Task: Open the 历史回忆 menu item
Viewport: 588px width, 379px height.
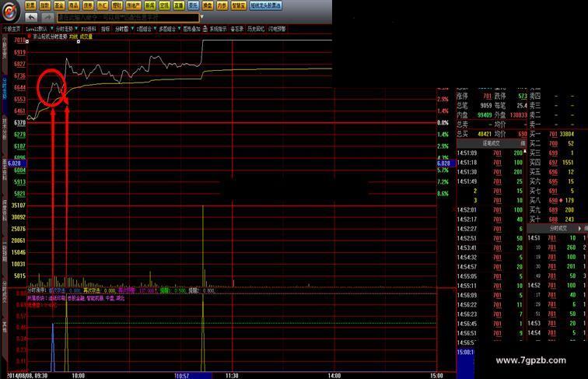Action: tap(256, 29)
